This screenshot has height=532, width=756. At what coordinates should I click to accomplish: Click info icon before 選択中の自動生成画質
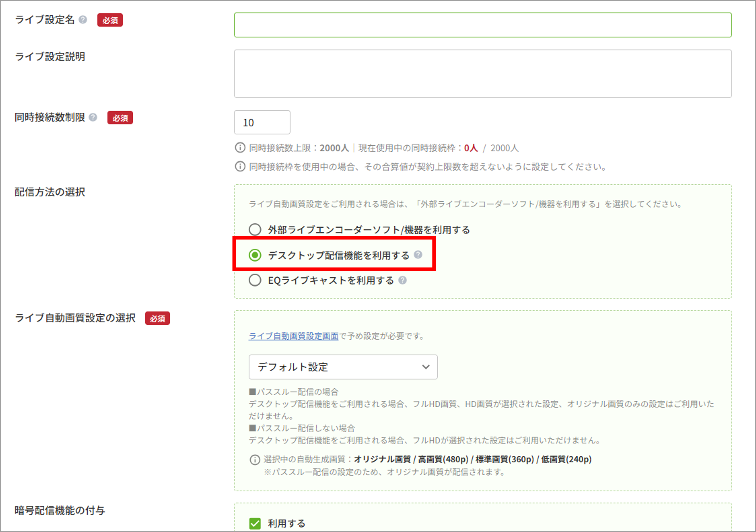click(255, 459)
